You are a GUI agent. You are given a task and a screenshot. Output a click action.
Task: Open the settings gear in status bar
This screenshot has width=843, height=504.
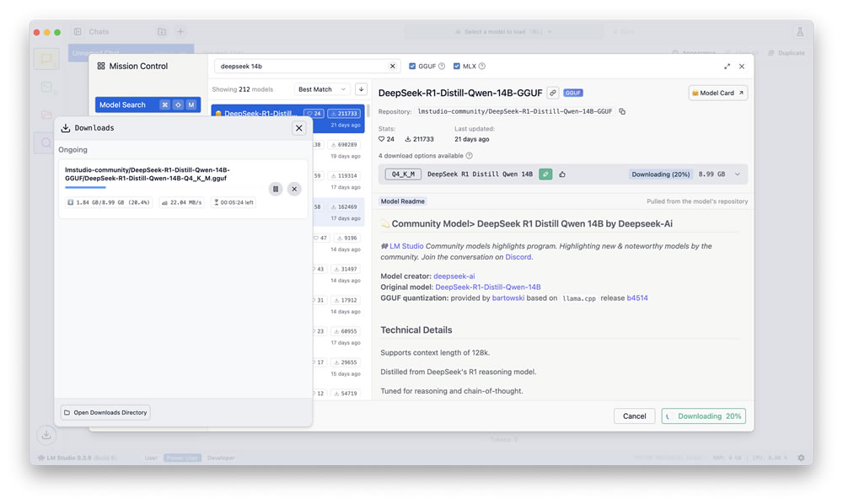[x=801, y=458]
